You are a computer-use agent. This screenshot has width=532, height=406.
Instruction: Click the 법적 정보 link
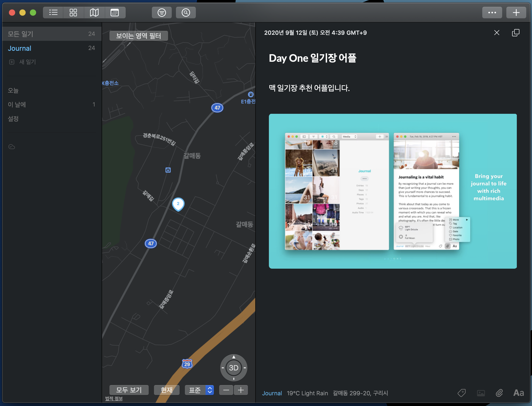point(114,398)
